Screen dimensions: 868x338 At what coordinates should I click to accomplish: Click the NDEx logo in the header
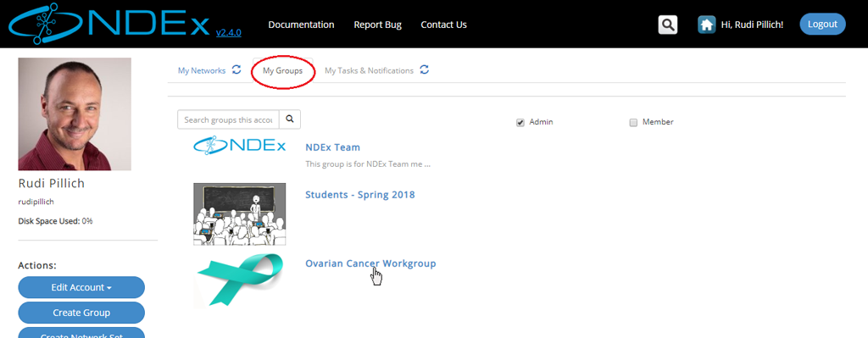pos(109,24)
